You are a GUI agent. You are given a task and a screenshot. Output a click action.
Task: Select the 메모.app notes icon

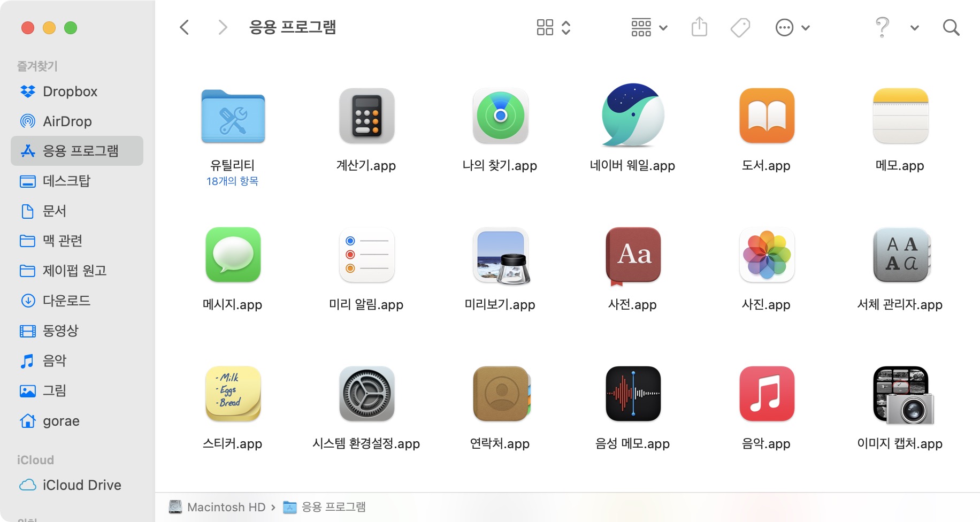(x=900, y=116)
